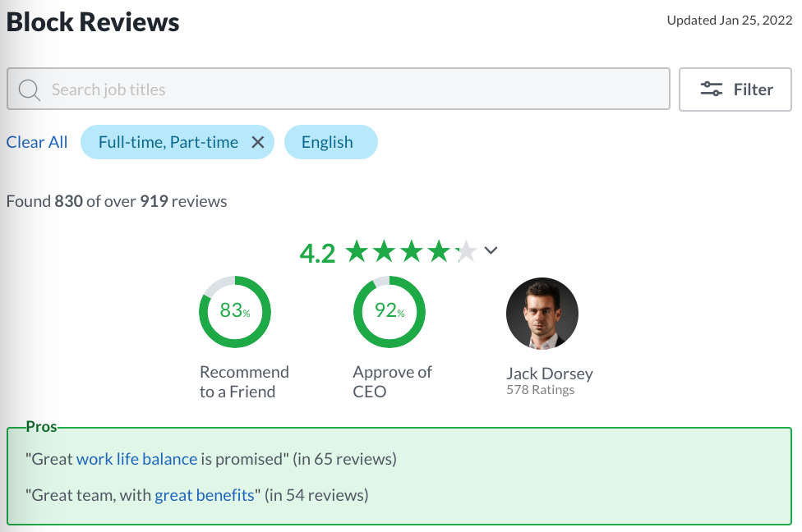Click the magnifying glass search icon
The width and height of the screenshot is (802, 532).
(29, 90)
